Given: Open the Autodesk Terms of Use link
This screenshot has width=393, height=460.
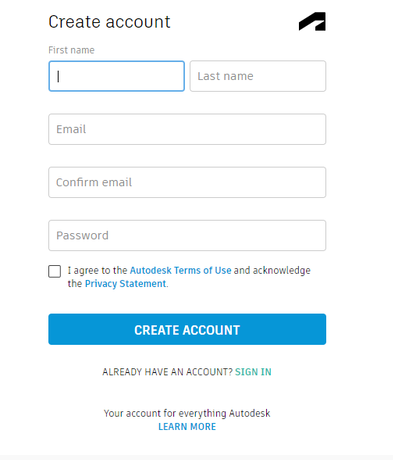Looking at the screenshot, I should point(180,270).
